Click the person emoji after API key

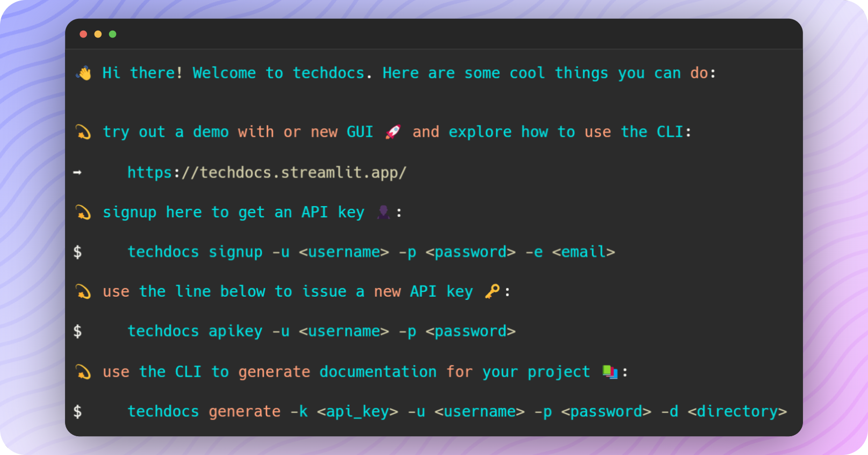[383, 212]
